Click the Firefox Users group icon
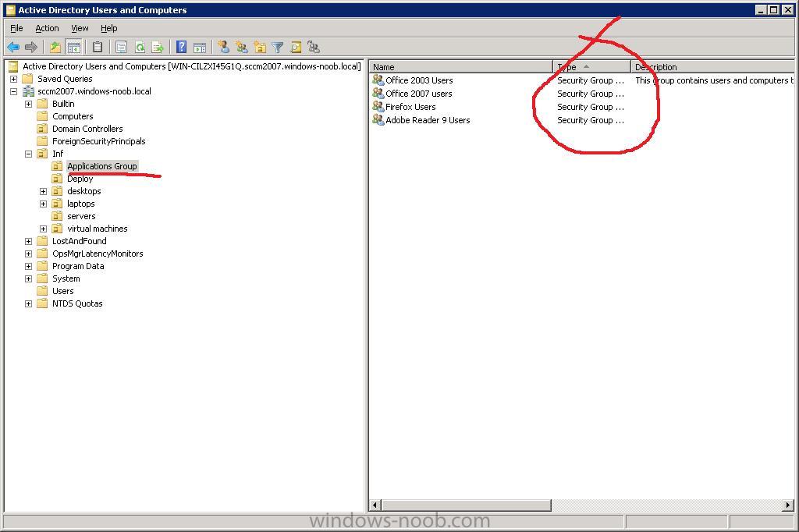The width and height of the screenshot is (799, 532). (378, 106)
